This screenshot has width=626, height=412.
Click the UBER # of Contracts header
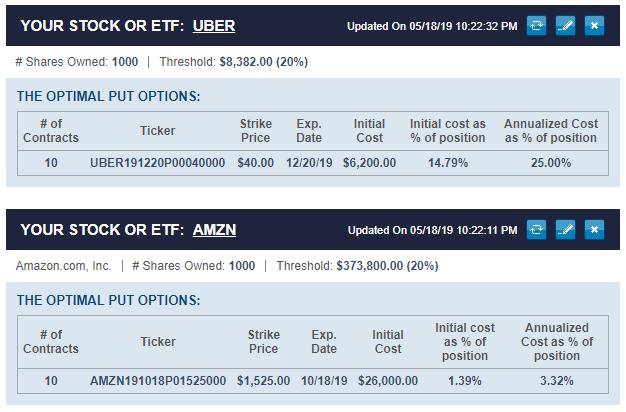click(51, 131)
